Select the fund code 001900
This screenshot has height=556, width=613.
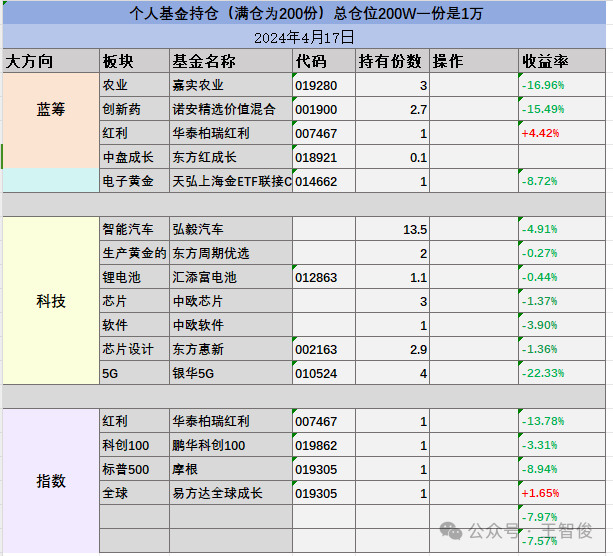[324, 109]
